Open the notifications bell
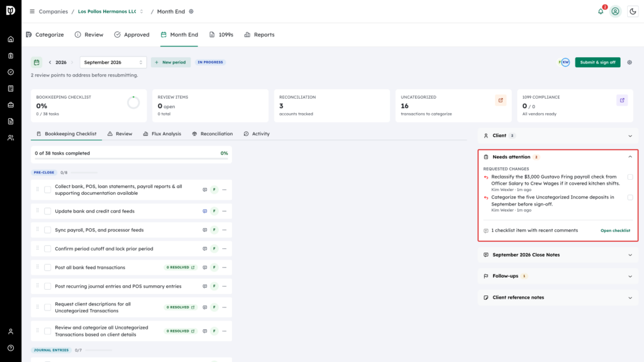 (x=601, y=11)
